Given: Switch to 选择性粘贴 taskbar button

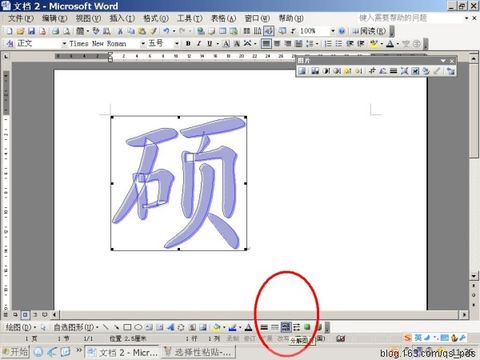Looking at the screenshot, I should click(x=199, y=352).
